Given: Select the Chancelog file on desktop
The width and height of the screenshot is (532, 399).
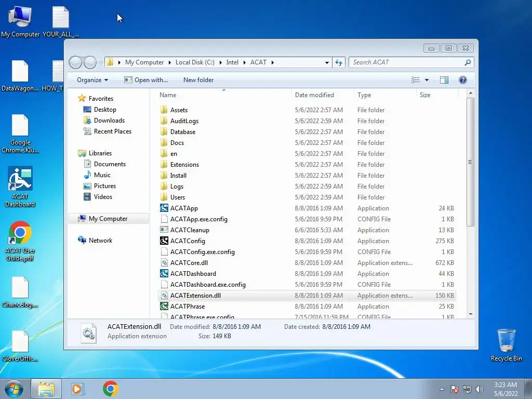Looking at the screenshot, I should tap(20, 292).
